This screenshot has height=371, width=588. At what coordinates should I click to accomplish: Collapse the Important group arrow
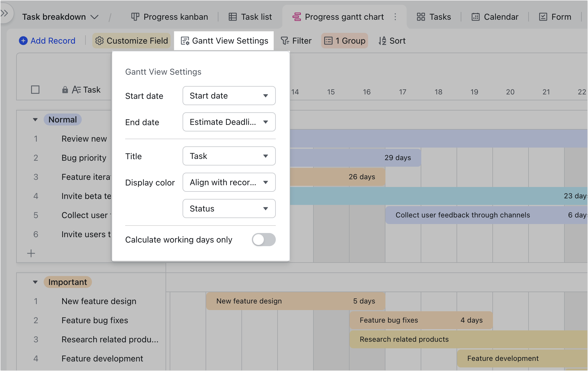click(35, 282)
